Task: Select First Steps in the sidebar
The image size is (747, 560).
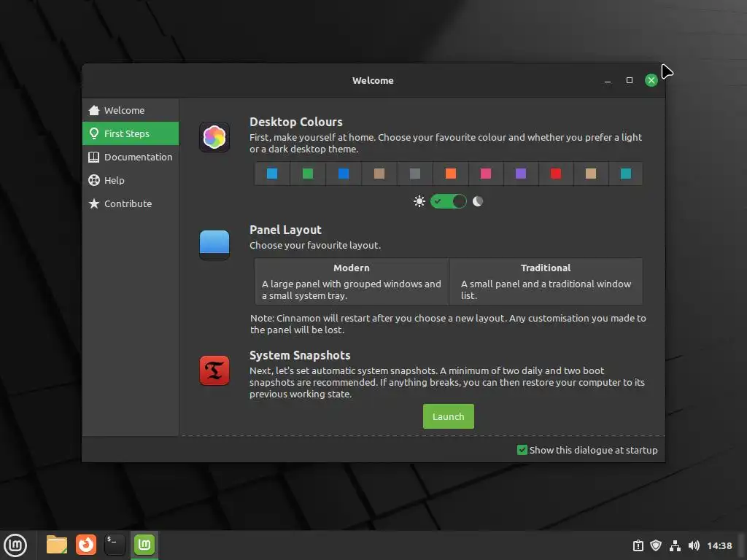Action: [x=131, y=133]
